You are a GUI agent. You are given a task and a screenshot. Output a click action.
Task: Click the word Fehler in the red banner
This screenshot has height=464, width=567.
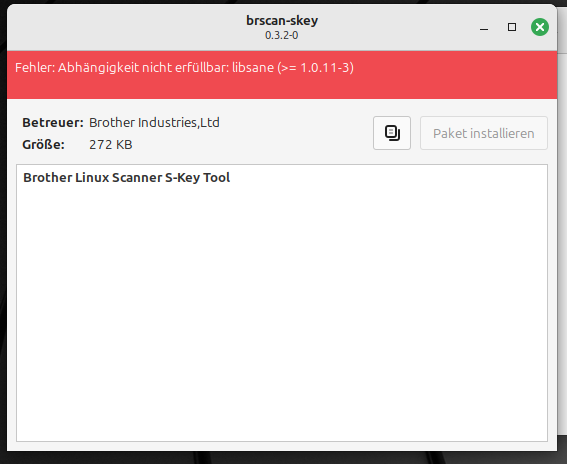pos(35,68)
